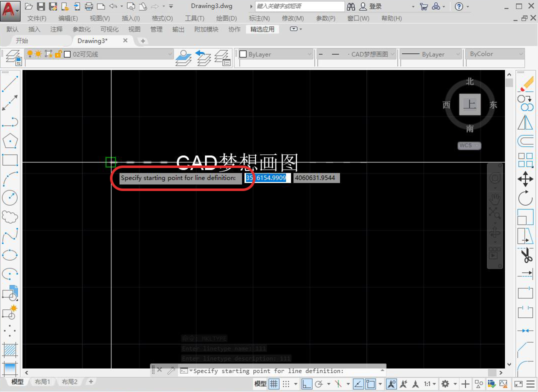Image resolution: width=538 pixels, height=392 pixels.
Task: Expand the workspace gear dropdown arrow
Action: (x=455, y=384)
